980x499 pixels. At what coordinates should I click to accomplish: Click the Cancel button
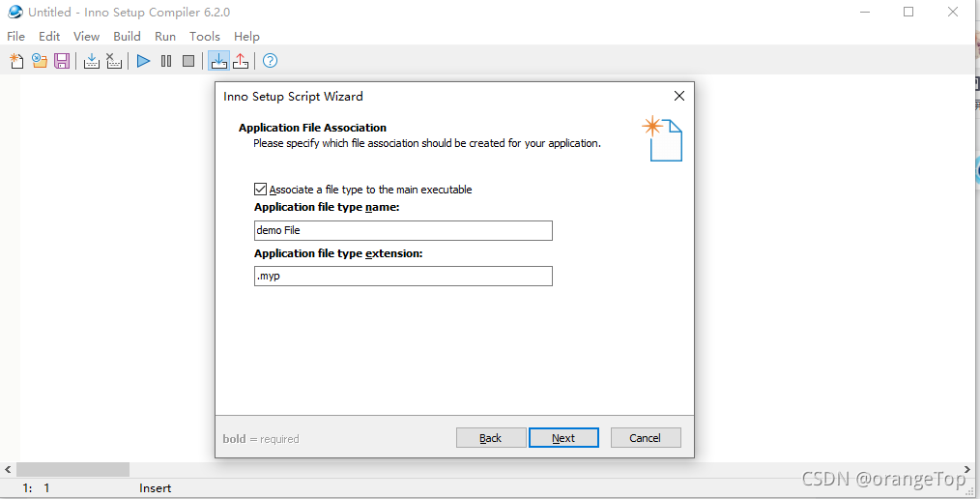pos(646,438)
